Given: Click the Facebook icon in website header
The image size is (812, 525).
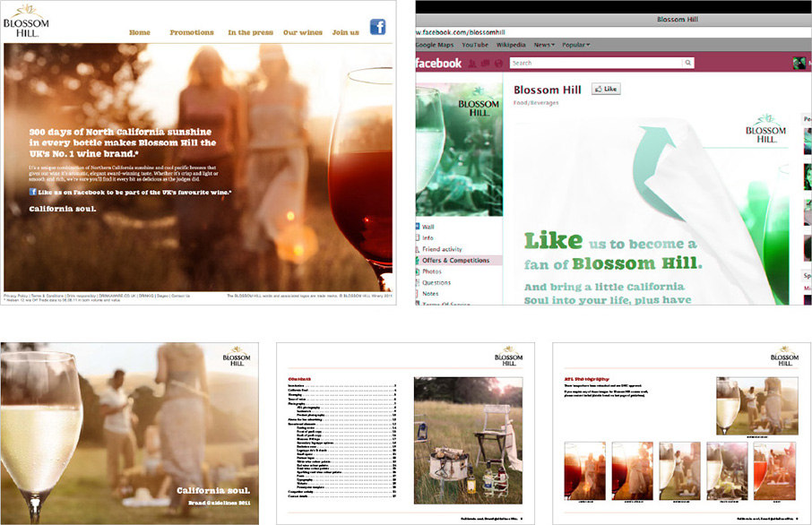Looking at the screenshot, I should click(x=377, y=27).
